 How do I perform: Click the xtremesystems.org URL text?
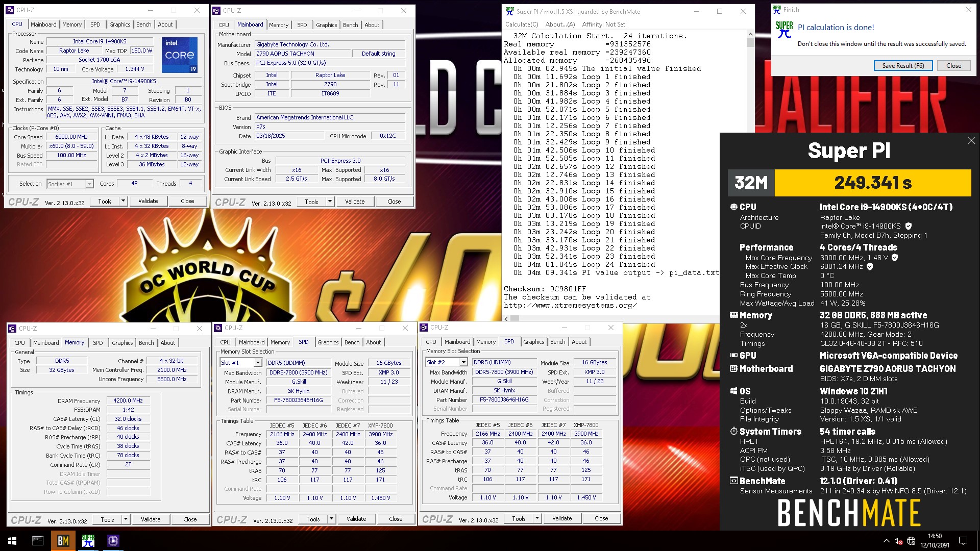pyautogui.click(x=570, y=305)
